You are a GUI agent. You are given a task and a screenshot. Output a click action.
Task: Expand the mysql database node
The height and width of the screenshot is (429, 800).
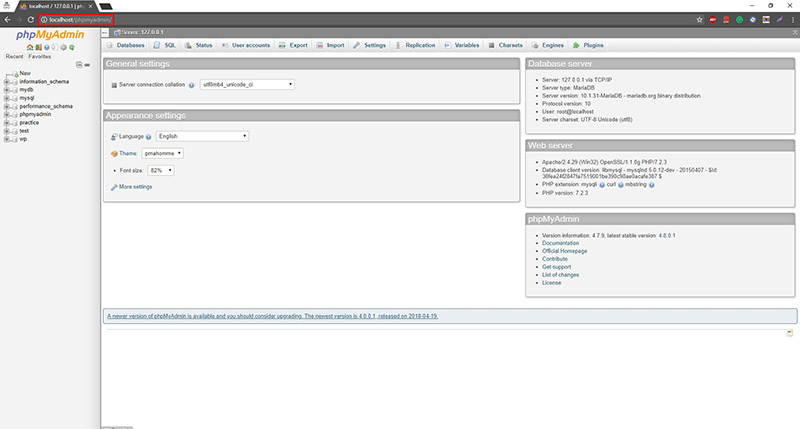(7, 98)
